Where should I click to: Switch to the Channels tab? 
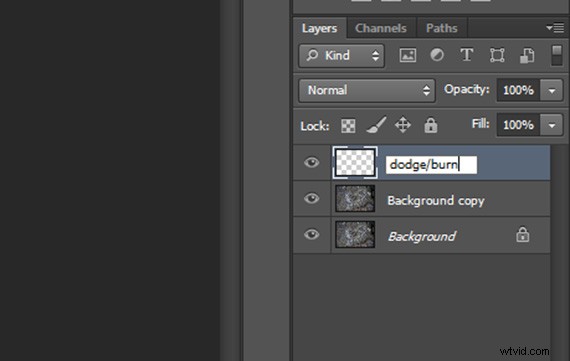point(381,28)
